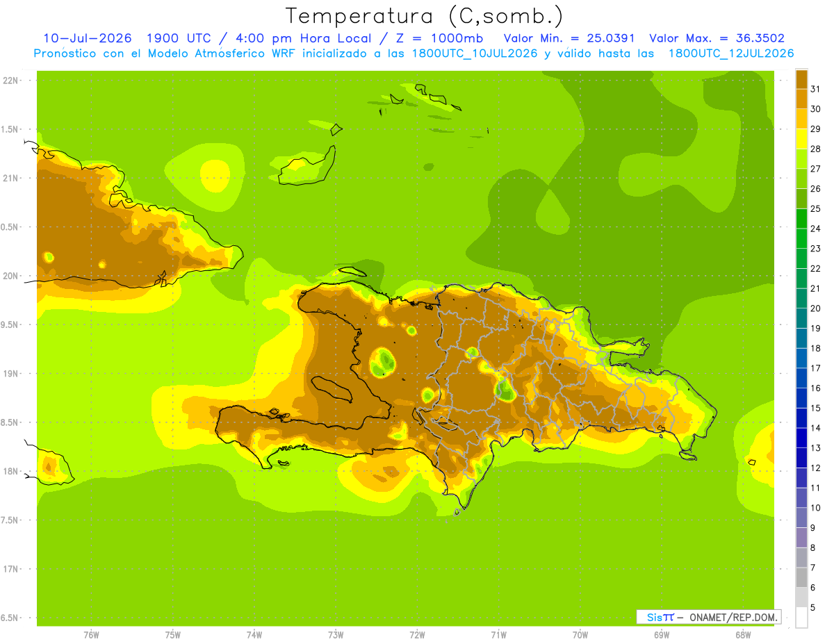Select the yellow swatch between 28 and 29
This screenshot has width=834, height=644.
[801, 139]
